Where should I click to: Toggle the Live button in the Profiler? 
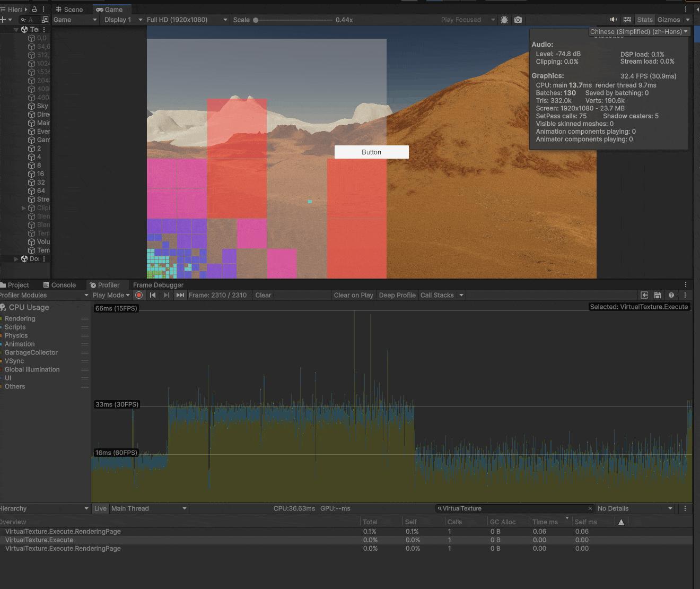tap(100, 508)
